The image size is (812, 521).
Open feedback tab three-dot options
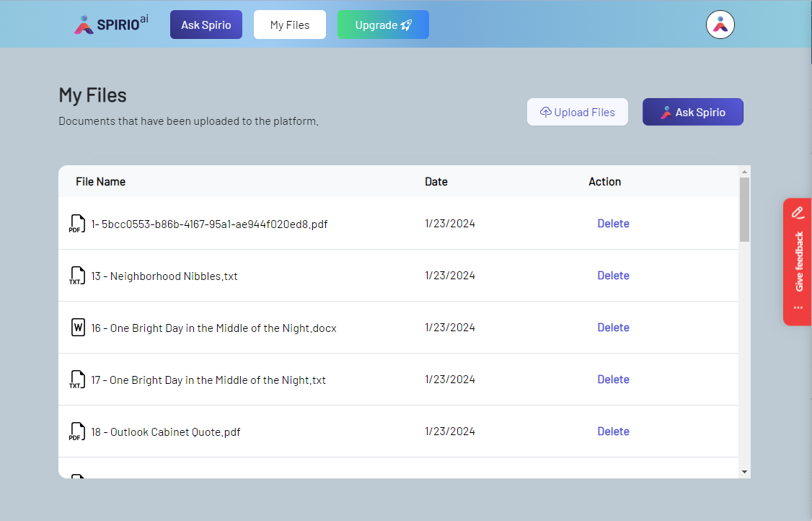click(x=798, y=308)
